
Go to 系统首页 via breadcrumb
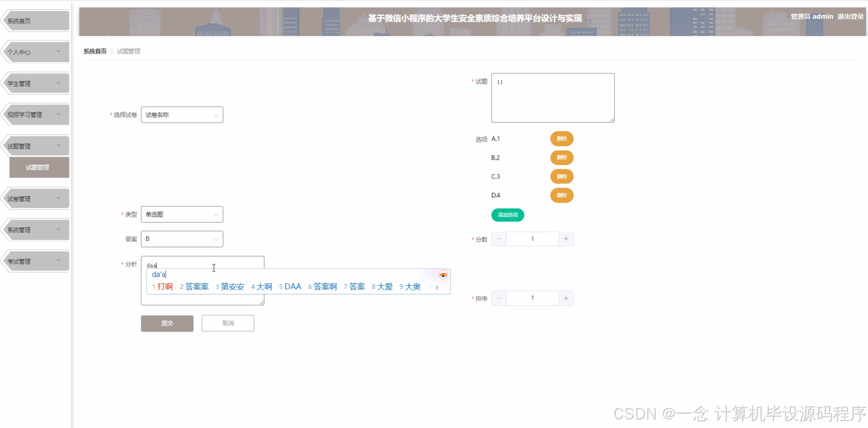[95, 51]
